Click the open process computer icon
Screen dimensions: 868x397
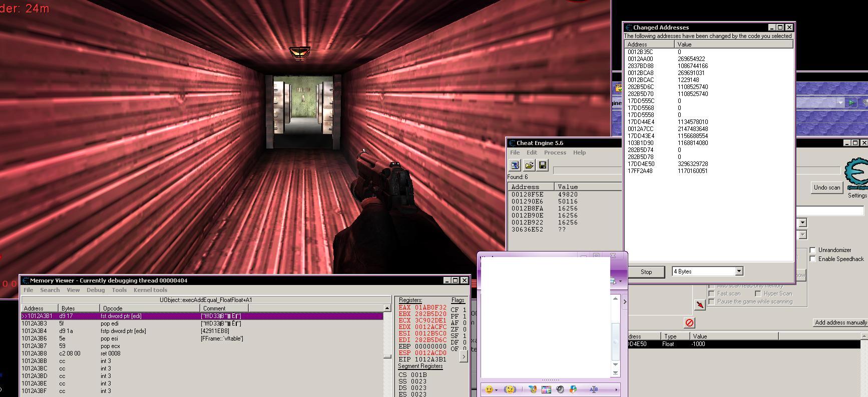point(515,165)
